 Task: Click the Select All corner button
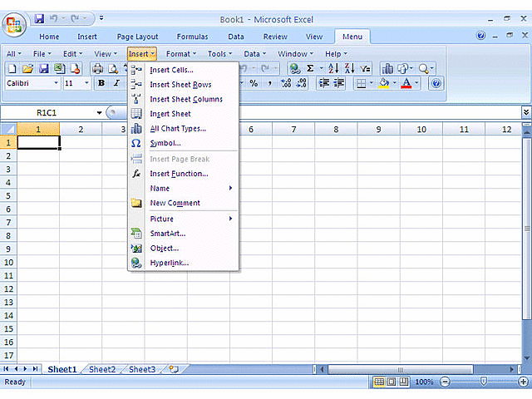coord(8,130)
